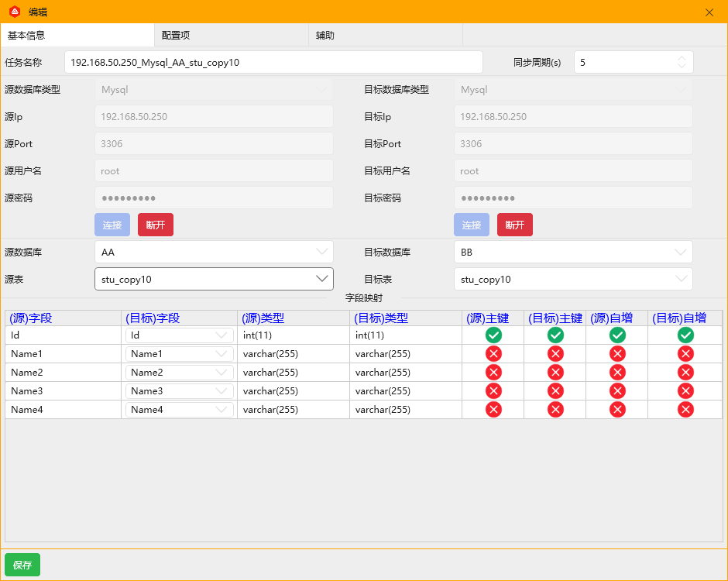Expand the 目标表 stu_copy10 dropdown
This screenshot has width=728, height=581.
[x=573, y=279]
